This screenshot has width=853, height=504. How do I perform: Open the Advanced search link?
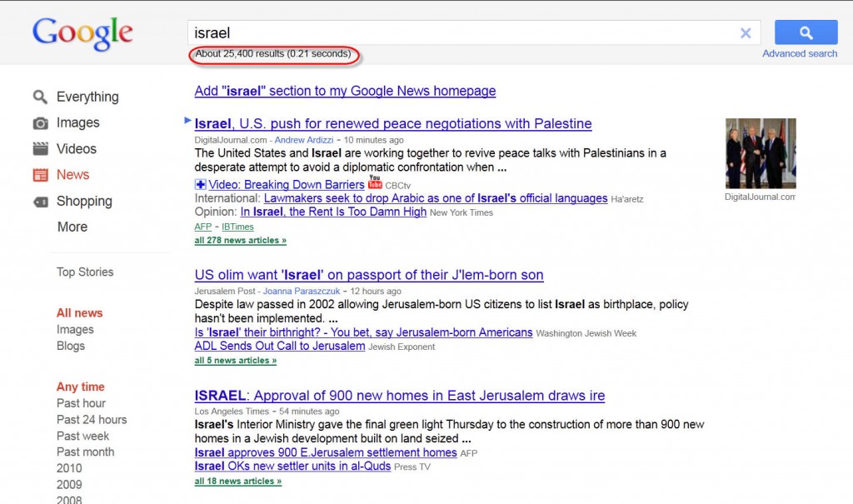coord(800,52)
